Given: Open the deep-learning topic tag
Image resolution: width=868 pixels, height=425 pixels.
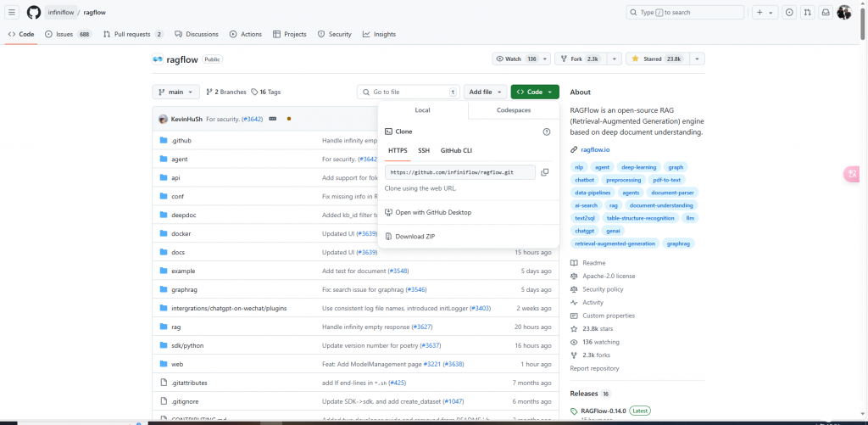Looking at the screenshot, I should [x=639, y=167].
